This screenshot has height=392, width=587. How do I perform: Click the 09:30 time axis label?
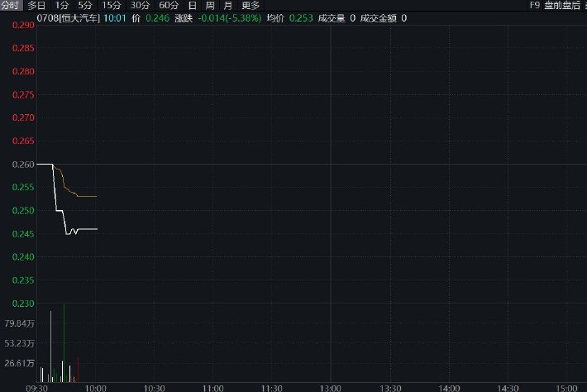(x=36, y=388)
